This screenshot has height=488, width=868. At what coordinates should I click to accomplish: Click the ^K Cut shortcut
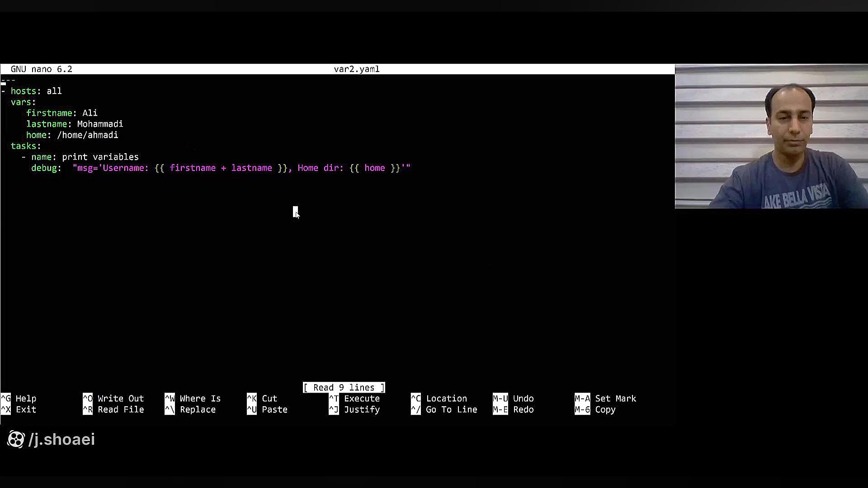[x=262, y=399]
